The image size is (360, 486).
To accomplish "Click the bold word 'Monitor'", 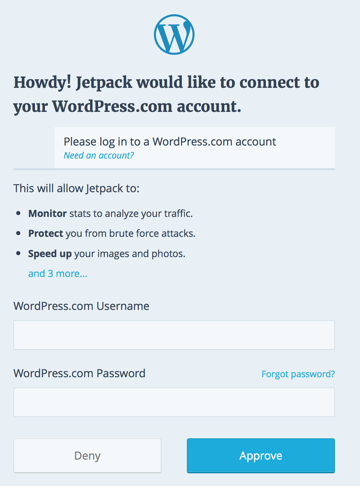I will (47, 213).
